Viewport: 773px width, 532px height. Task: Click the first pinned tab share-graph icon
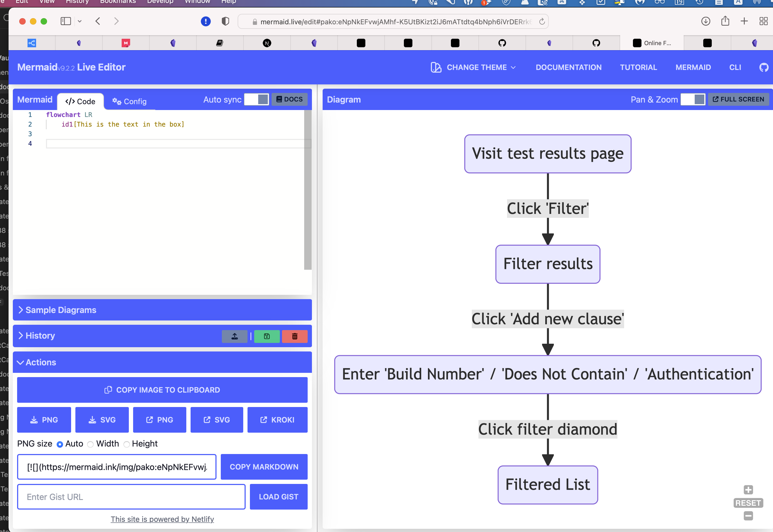click(x=32, y=43)
